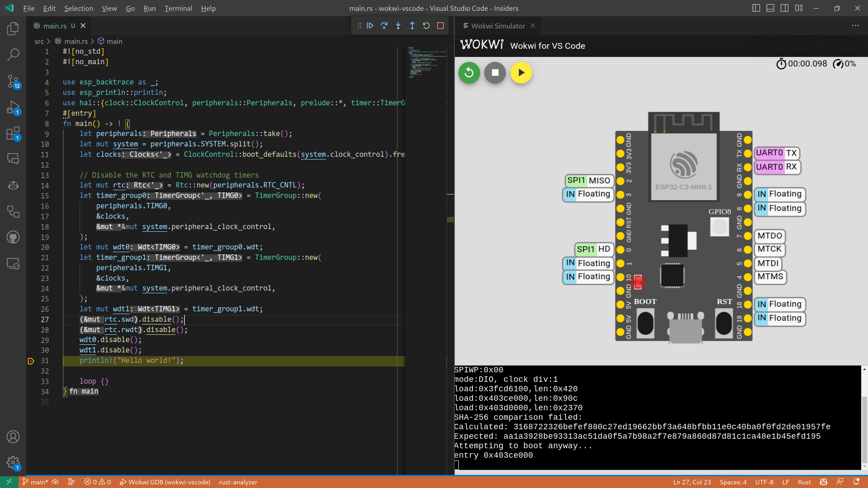Open Source Control view with 12 badge

(x=13, y=81)
